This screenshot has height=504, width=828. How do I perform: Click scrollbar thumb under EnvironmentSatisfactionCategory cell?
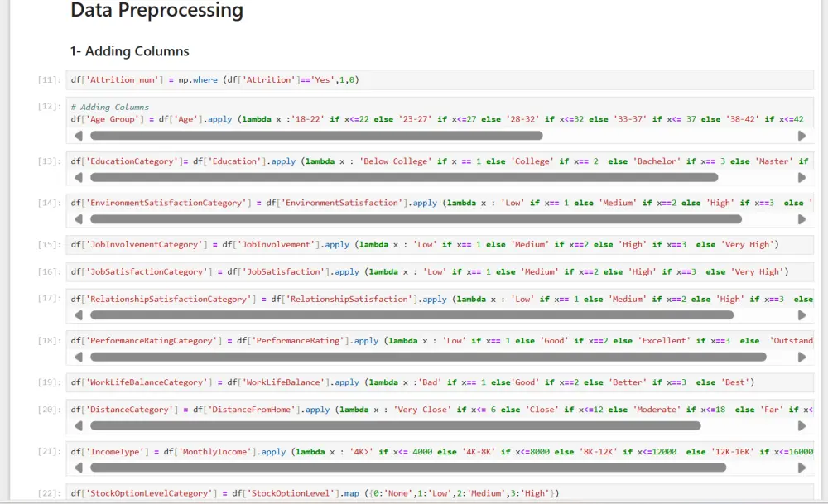click(416, 219)
